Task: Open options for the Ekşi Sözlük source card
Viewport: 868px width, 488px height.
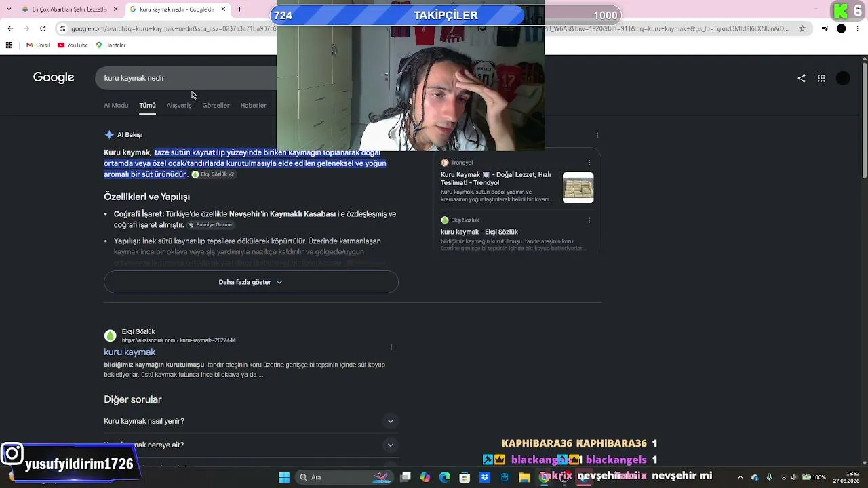Action: [x=589, y=220]
